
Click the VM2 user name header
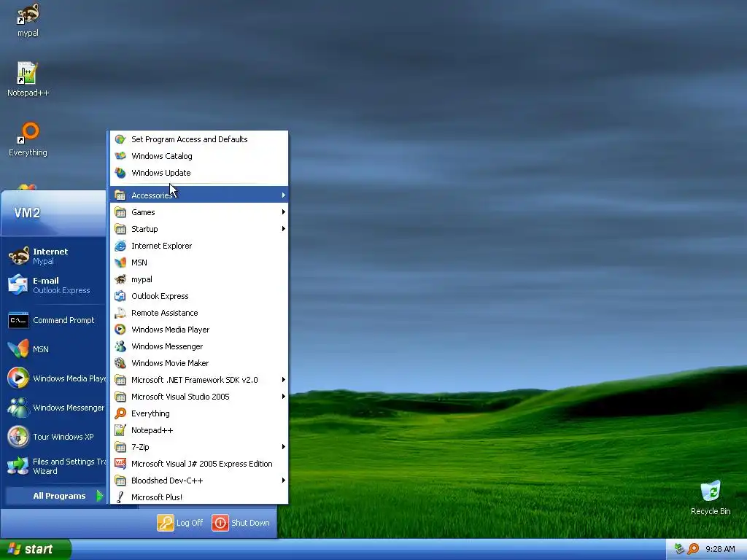27,213
